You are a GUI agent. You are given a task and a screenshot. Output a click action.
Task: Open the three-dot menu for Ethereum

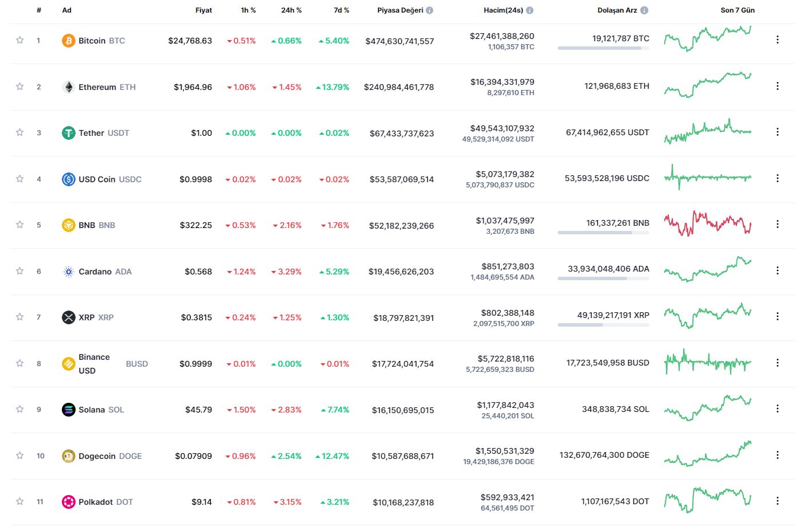[777, 86]
